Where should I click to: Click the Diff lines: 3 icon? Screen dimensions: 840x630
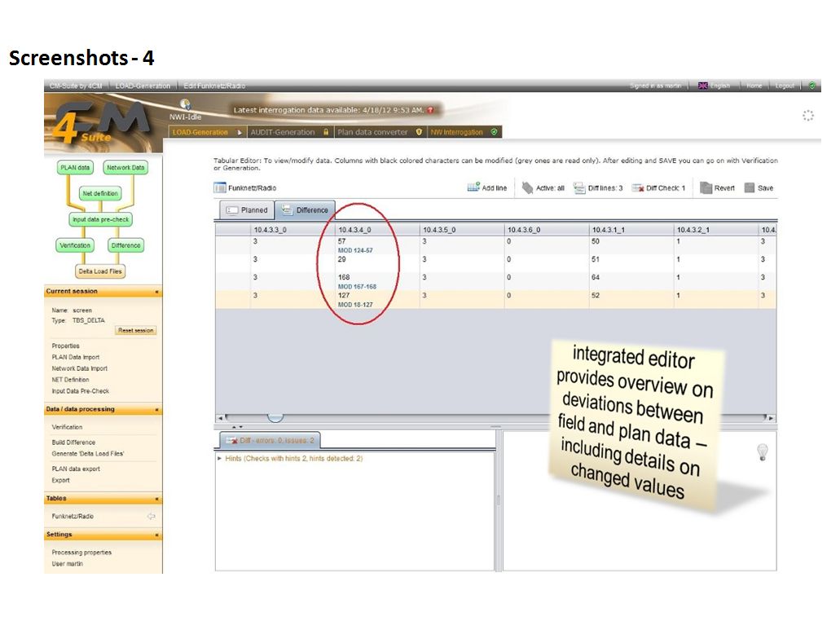[579, 187]
